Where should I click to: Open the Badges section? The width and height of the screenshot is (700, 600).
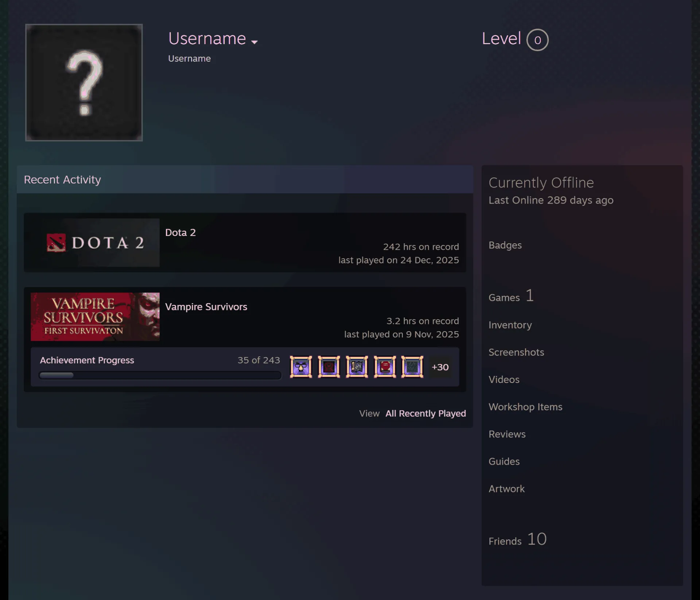[x=505, y=245]
